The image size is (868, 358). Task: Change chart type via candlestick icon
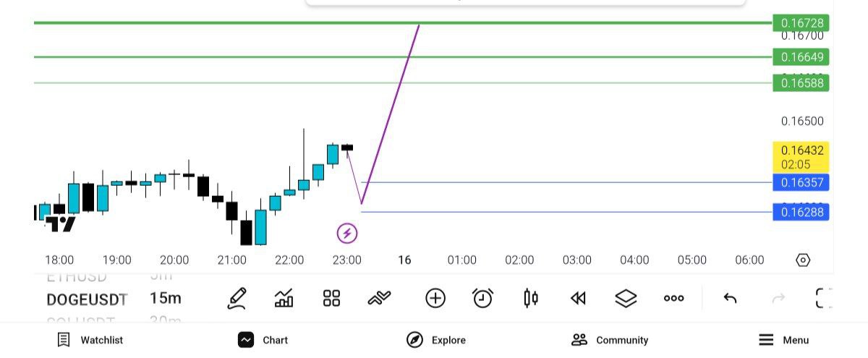(x=530, y=298)
